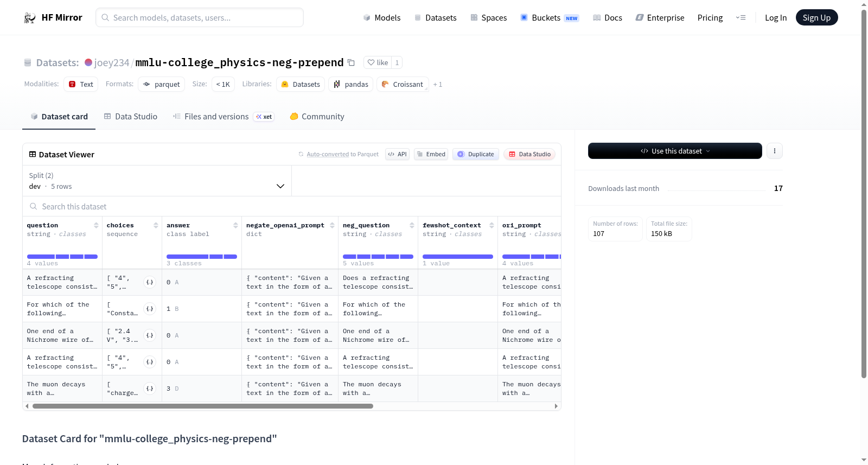Click the Log In link

click(x=776, y=17)
